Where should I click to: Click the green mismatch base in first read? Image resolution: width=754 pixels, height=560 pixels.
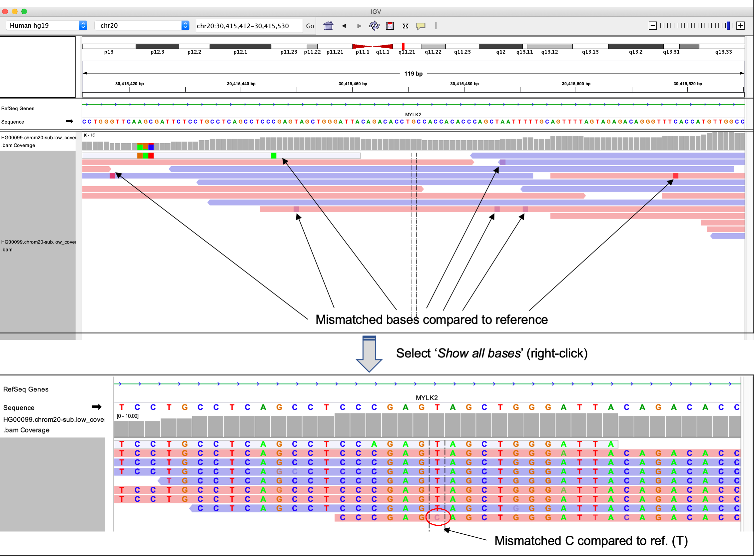pos(273,156)
